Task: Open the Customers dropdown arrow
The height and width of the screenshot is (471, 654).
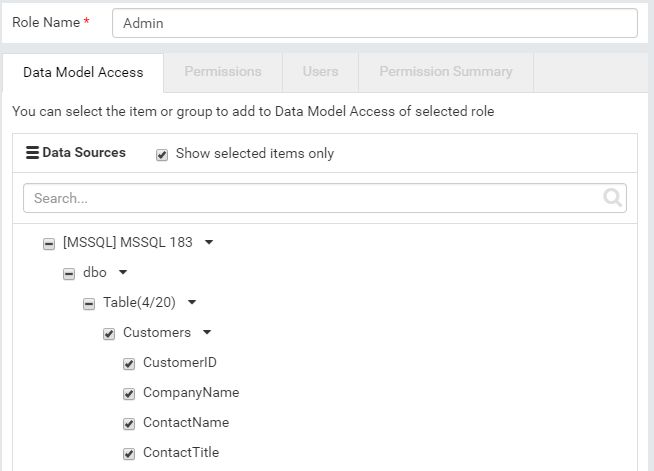Action: pyautogui.click(x=207, y=332)
